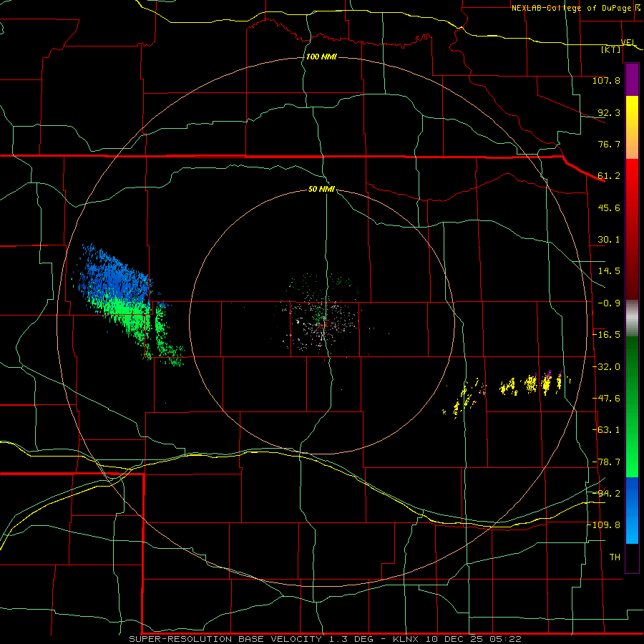
Task: Click the -63.1 velocity scale value
Action: 607,430
